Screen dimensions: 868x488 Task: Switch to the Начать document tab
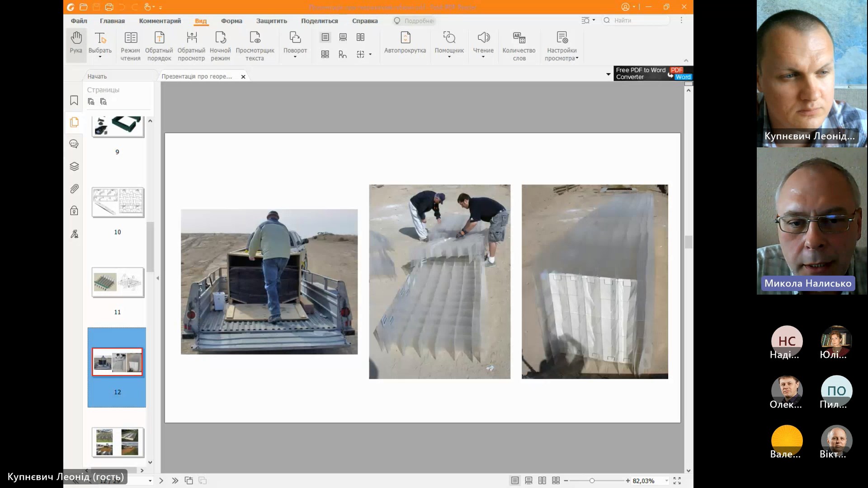(97, 76)
